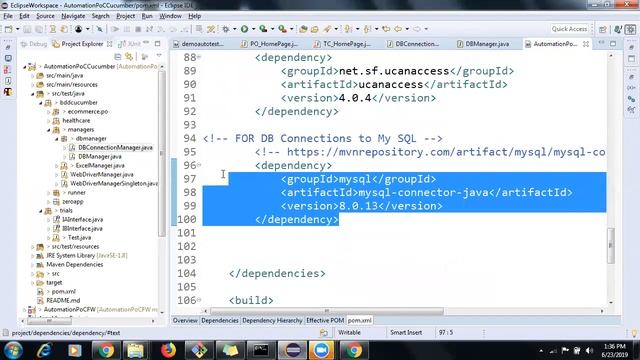Open the Source menu

(45, 16)
